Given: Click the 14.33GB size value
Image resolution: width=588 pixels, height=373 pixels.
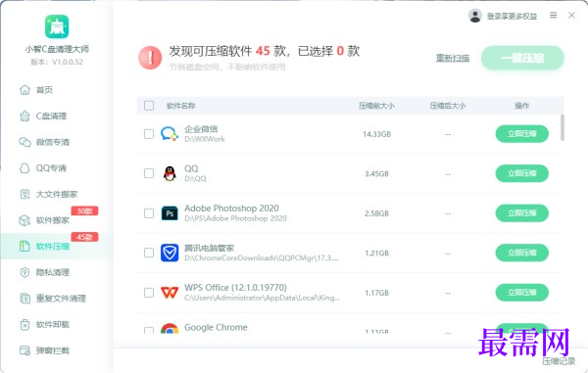Looking at the screenshot, I should click(x=377, y=134).
